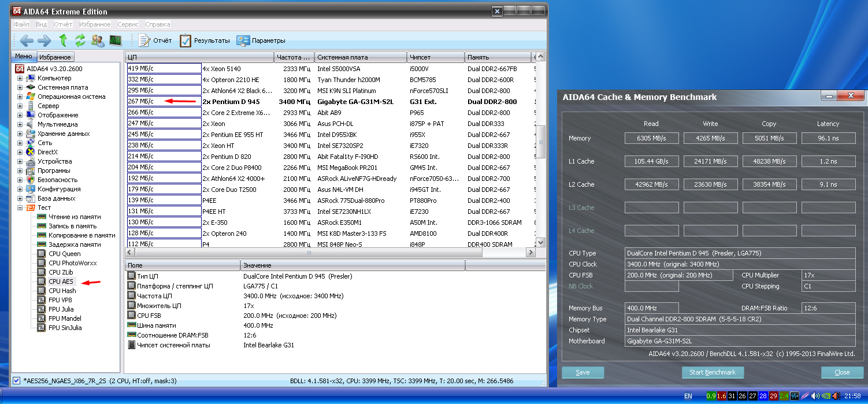Open the NVIDIA tray icon

(x=825, y=396)
